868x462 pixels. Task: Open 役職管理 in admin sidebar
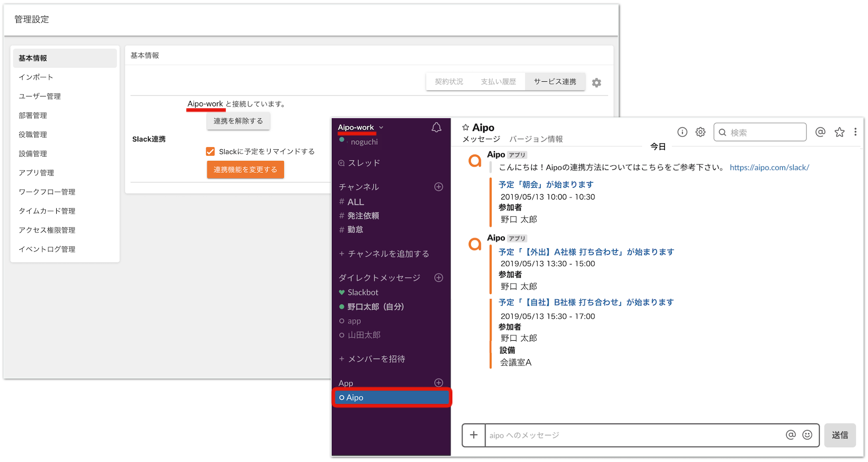click(x=65, y=134)
